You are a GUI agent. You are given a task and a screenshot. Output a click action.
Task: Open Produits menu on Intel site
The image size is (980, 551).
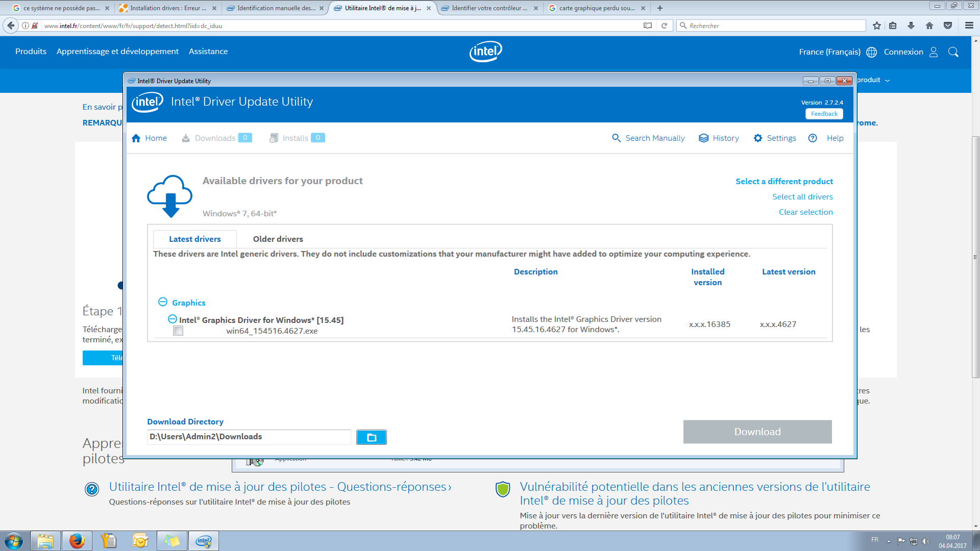point(31,52)
